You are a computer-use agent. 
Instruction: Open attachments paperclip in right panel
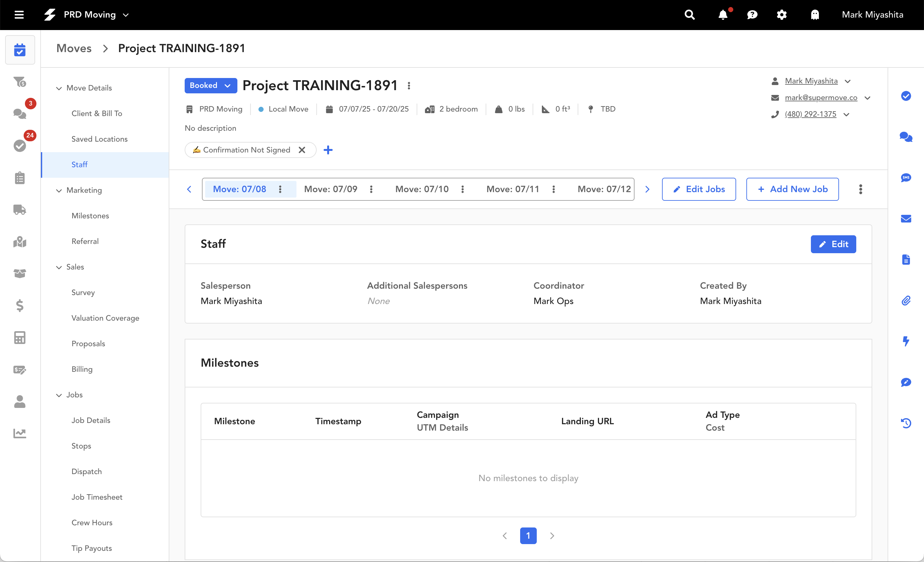click(x=906, y=300)
